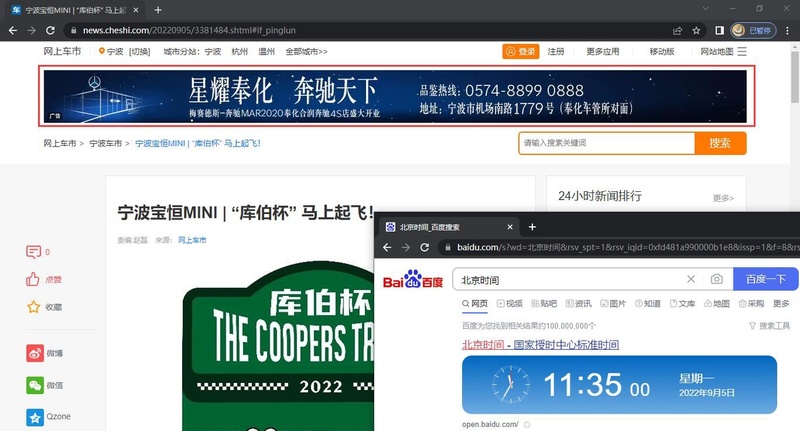
Task: Click the cheshi page vertical scrollbar
Action: 795,77
